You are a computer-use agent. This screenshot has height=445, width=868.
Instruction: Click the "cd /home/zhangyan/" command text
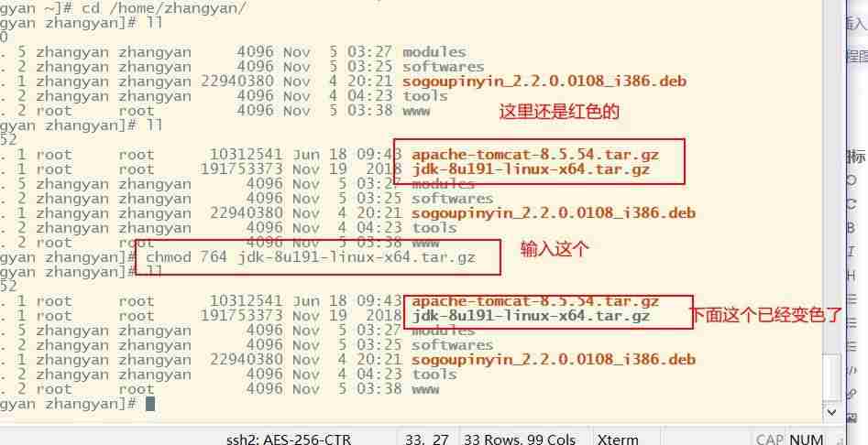point(164,8)
